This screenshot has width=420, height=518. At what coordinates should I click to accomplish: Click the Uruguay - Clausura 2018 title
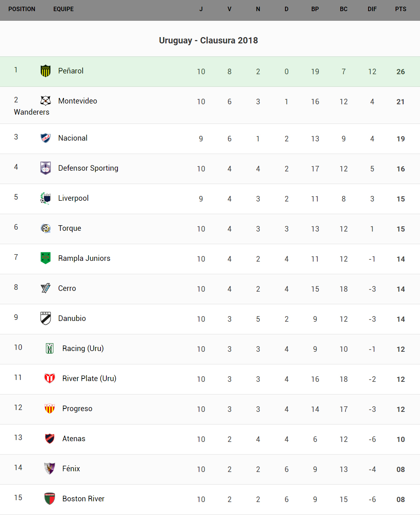coord(208,40)
